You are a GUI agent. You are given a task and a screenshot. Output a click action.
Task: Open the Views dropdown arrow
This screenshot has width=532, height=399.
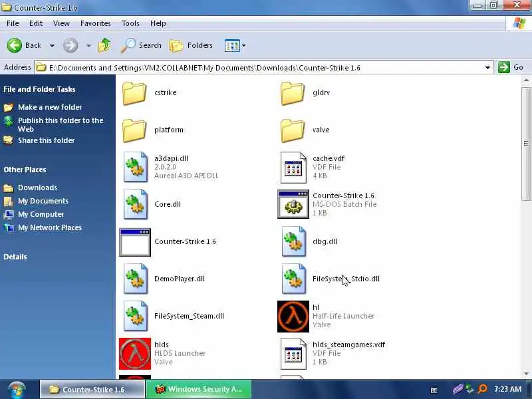243,45
